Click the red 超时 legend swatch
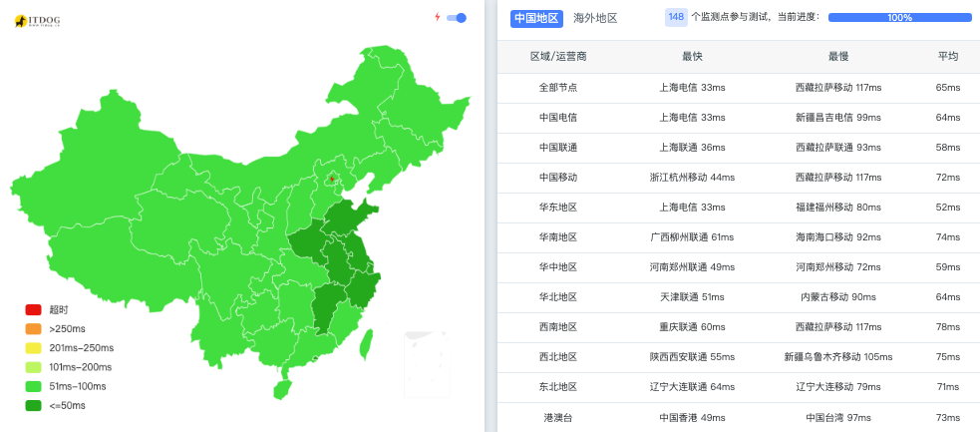The width and height of the screenshot is (980, 432). pos(33,310)
